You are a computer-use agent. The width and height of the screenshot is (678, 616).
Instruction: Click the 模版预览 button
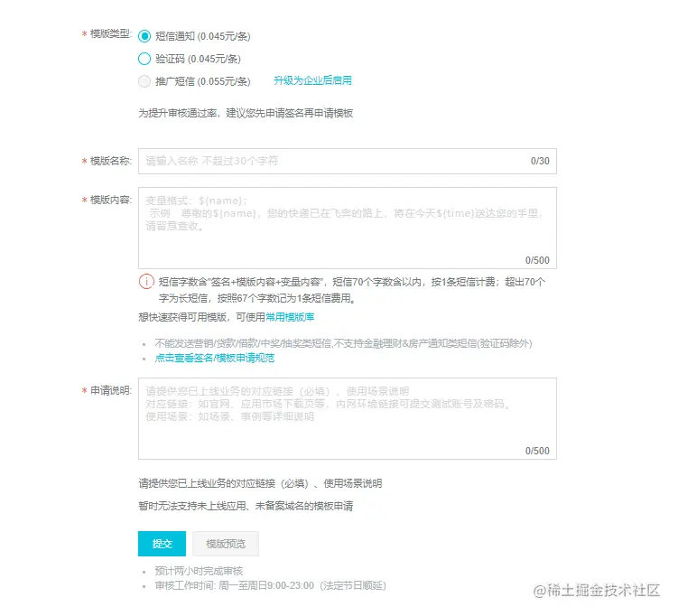(226, 544)
